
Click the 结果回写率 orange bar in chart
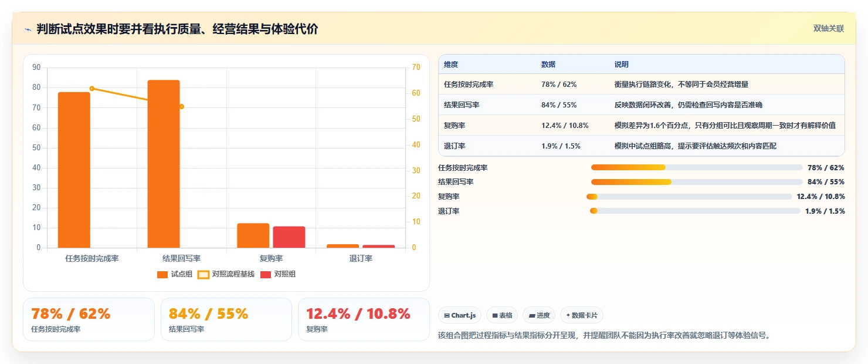(x=164, y=164)
